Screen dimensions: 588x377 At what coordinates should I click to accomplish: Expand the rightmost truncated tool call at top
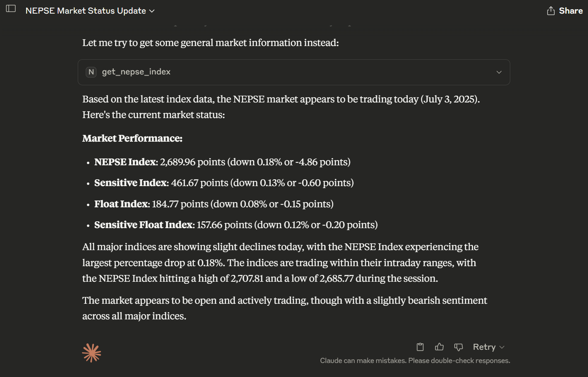(x=349, y=25)
